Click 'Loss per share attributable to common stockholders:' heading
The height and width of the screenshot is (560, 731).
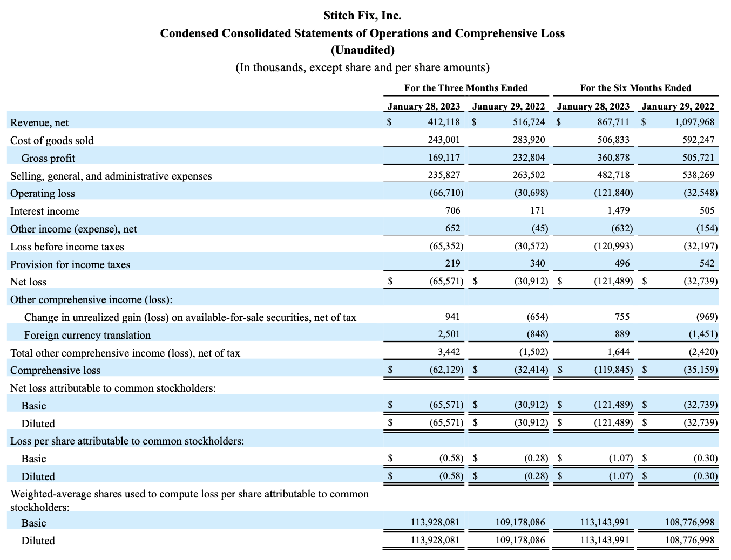pyautogui.click(x=127, y=441)
